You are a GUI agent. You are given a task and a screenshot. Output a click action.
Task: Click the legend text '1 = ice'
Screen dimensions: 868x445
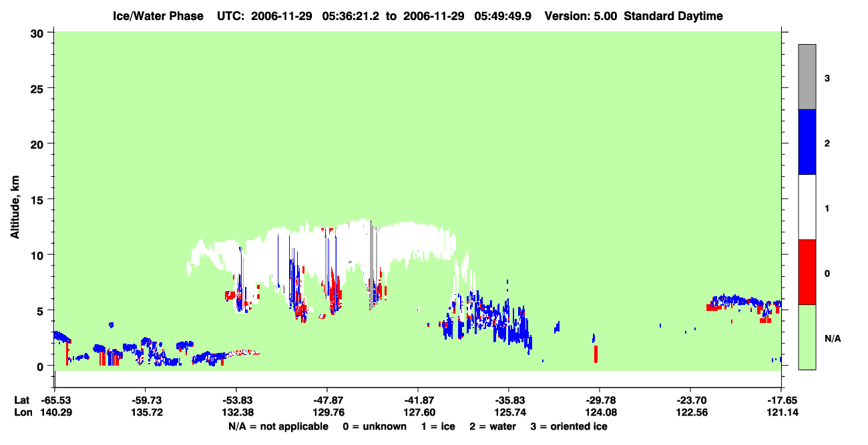point(438,426)
